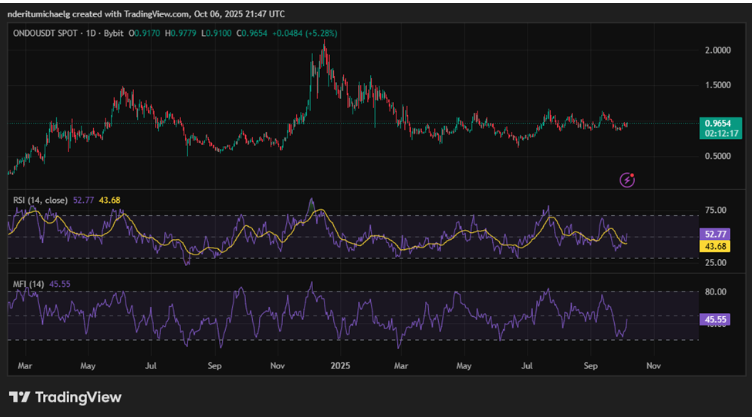
Task: Click the pink lightning bolt icon
Action: tap(627, 180)
